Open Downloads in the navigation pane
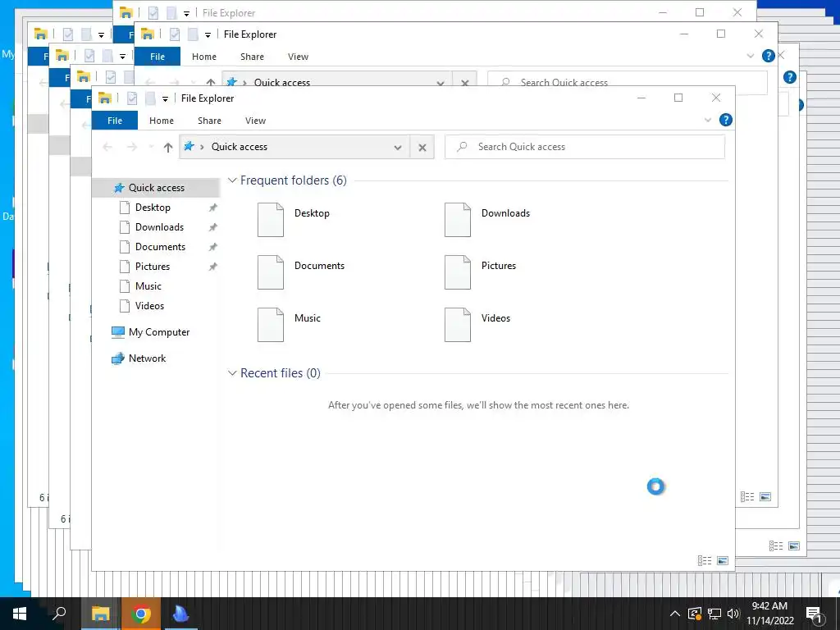The height and width of the screenshot is (630, 840). pos(159,227)
